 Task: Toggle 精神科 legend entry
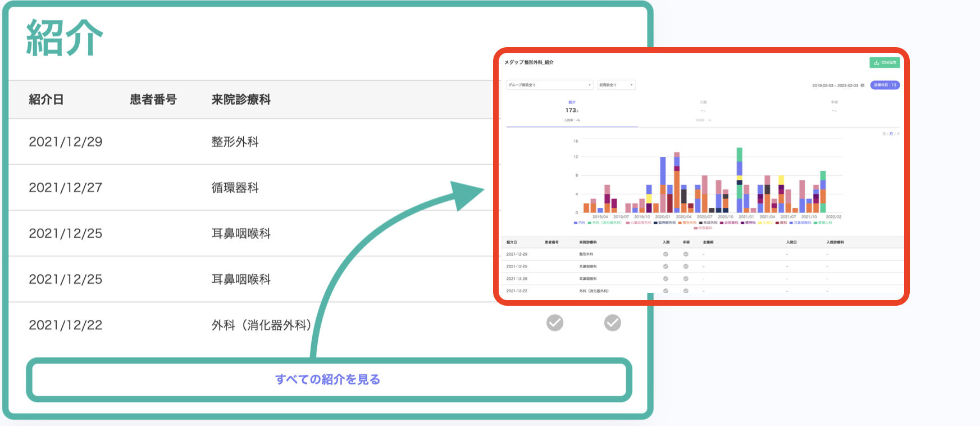(748, 223)
